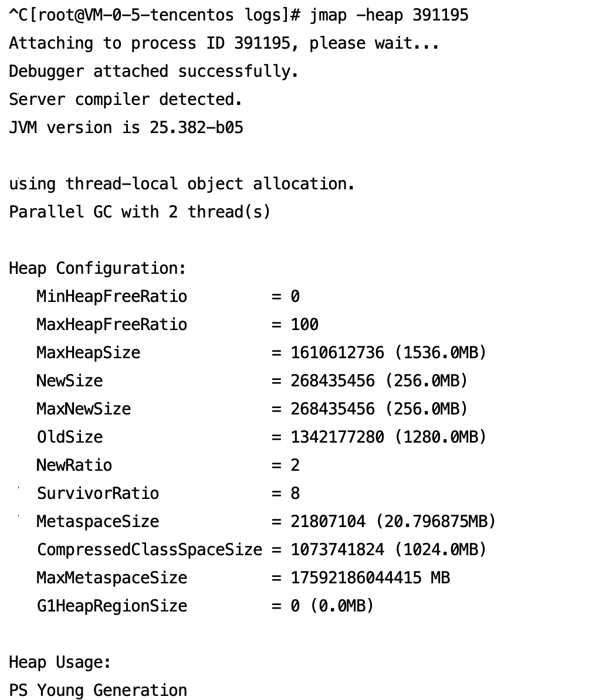Click the NewRatio label
Screen dimensions: 589x700
pyautogui.click(x=74, y=465)
